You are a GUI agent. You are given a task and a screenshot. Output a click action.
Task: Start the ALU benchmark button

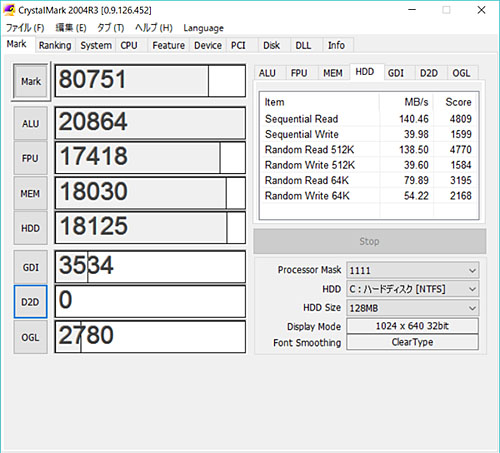31,123
